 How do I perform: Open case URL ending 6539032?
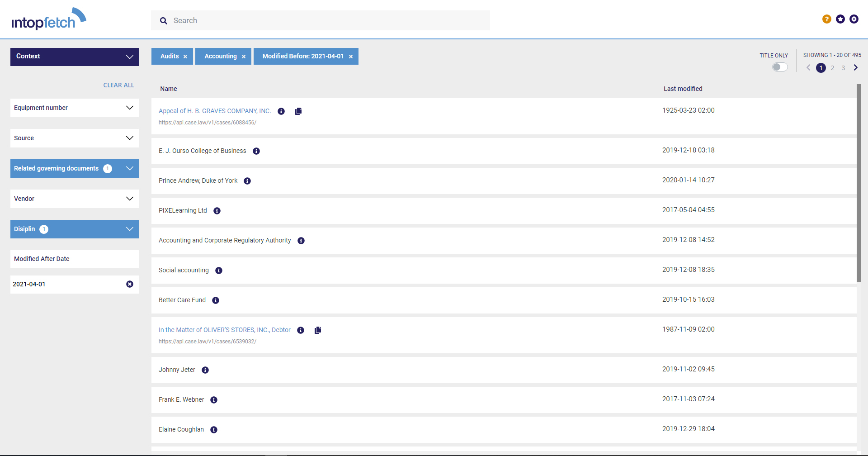tap(208, 342)
